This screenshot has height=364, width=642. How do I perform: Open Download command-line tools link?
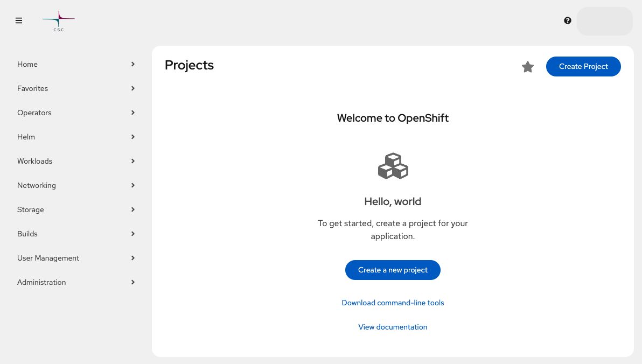393,303
